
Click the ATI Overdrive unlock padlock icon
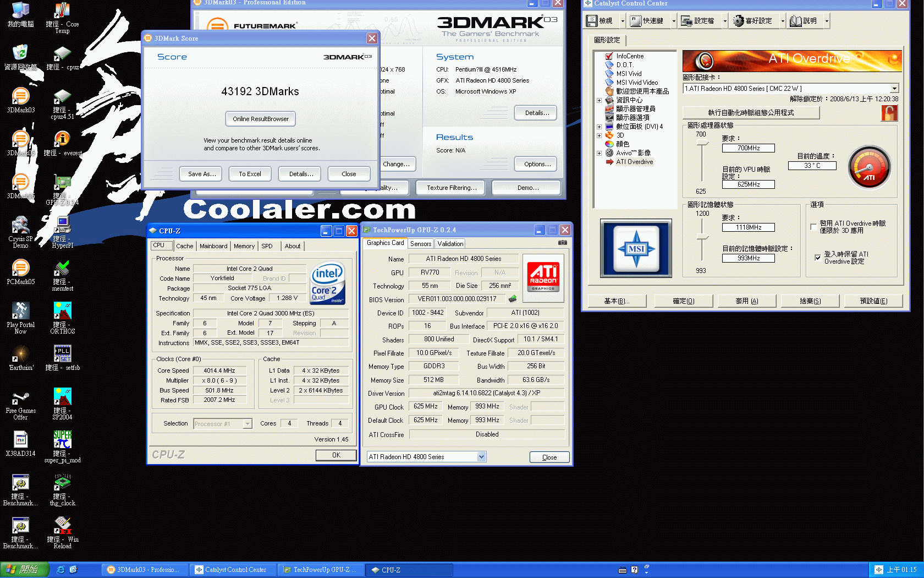[889, 113]
